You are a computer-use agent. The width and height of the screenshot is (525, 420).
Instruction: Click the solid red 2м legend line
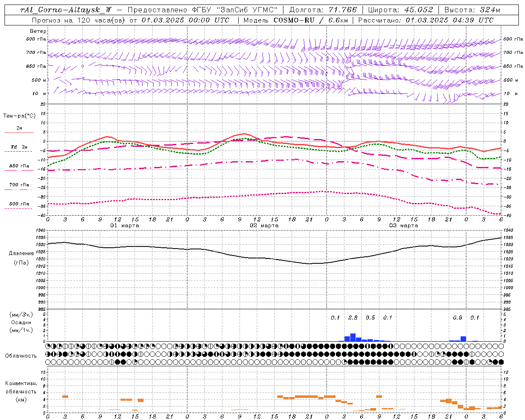[19, 132]
